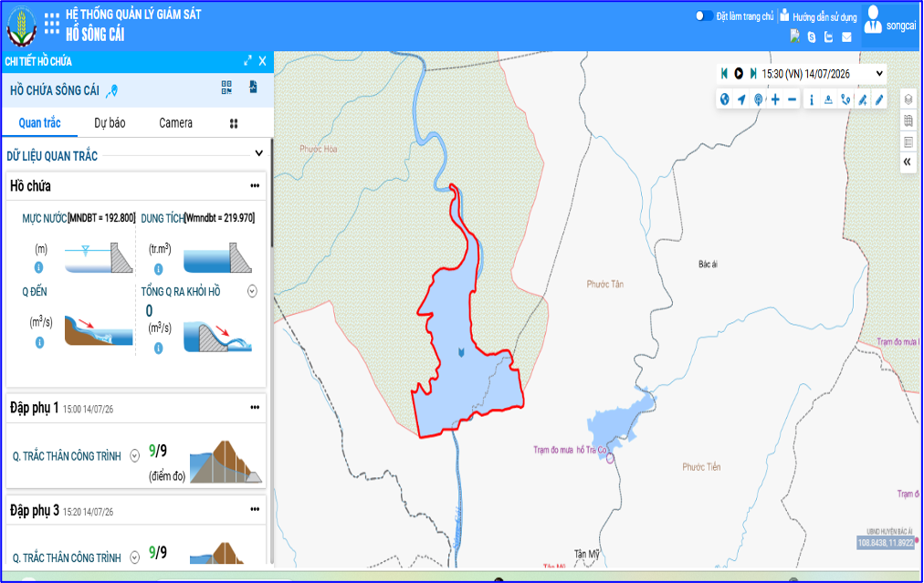
Task: Click the coordinates readout 108.8438, 11.8922
Action: click(x=885, y=542)
